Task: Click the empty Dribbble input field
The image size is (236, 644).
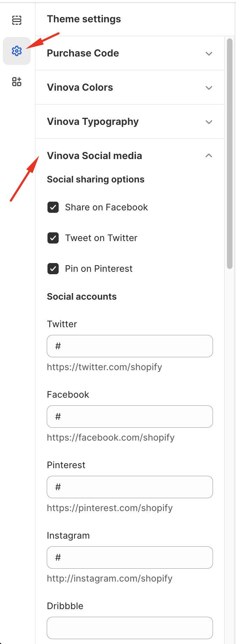Action: point(130,628)
